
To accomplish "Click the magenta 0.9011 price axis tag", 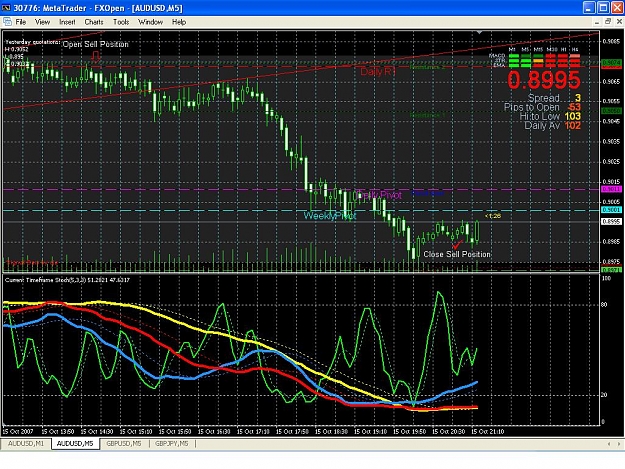I will tap(611, 189).
